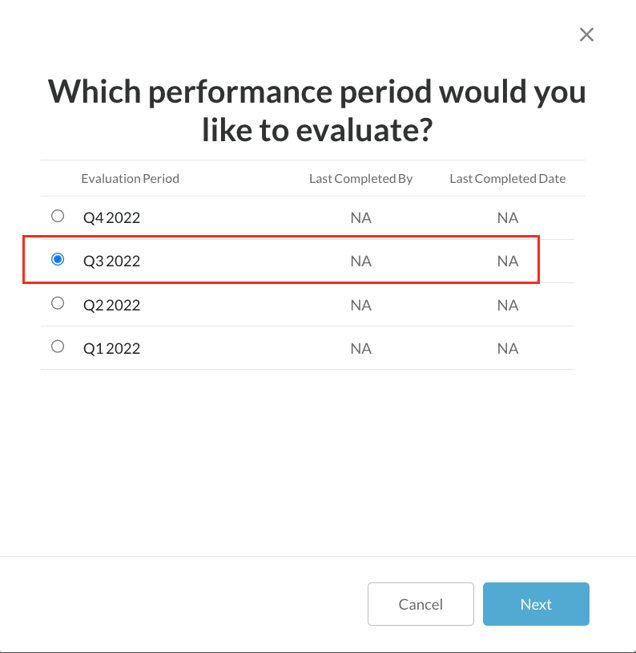Click Q2 2022 Last Completed By value

pyautogui.click(x=361, y=305)
